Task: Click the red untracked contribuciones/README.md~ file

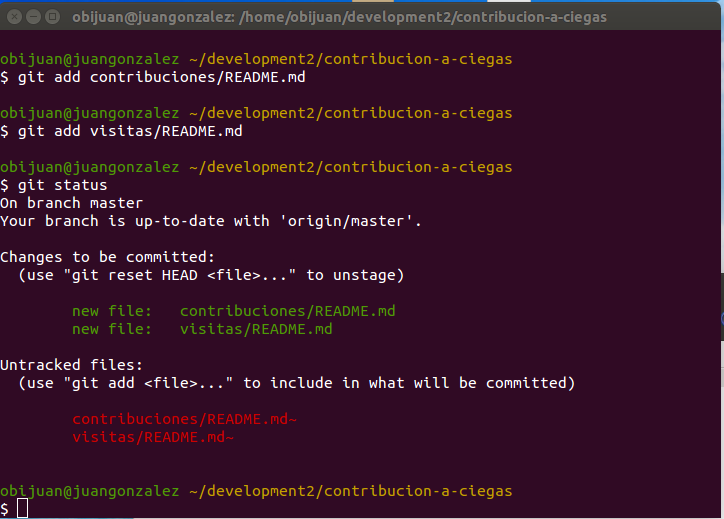Action: pos(184,419)
